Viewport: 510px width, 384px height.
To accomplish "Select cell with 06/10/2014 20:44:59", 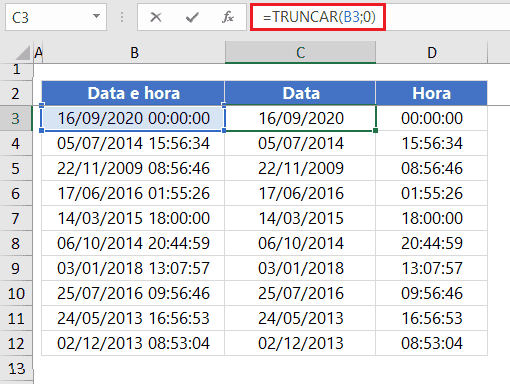I will click(x=133, y=243).
